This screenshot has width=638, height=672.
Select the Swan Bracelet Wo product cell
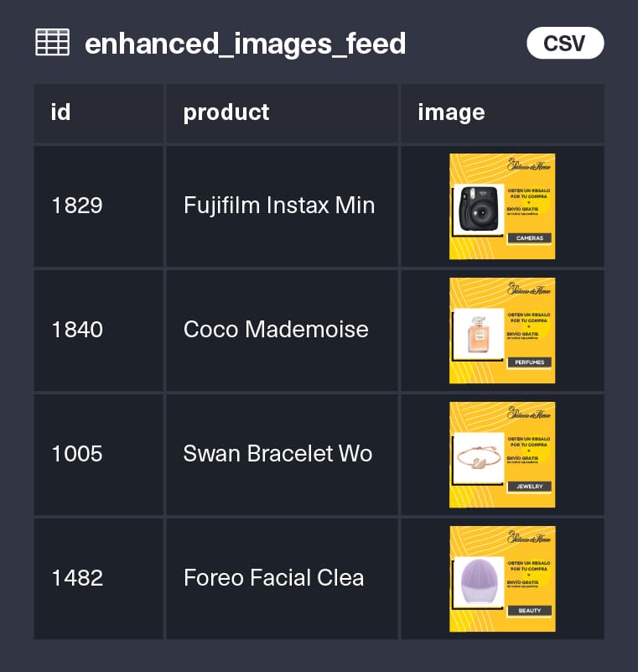pos(278,454)
